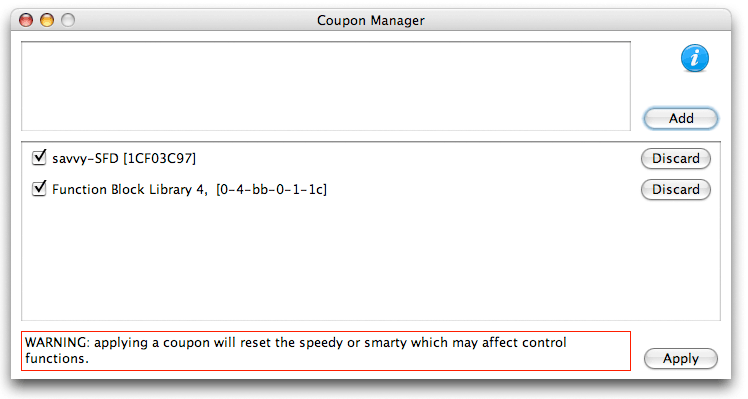Toggle the Function Block Library 4 checkbox
748x399 pixels.
point(39,188)
